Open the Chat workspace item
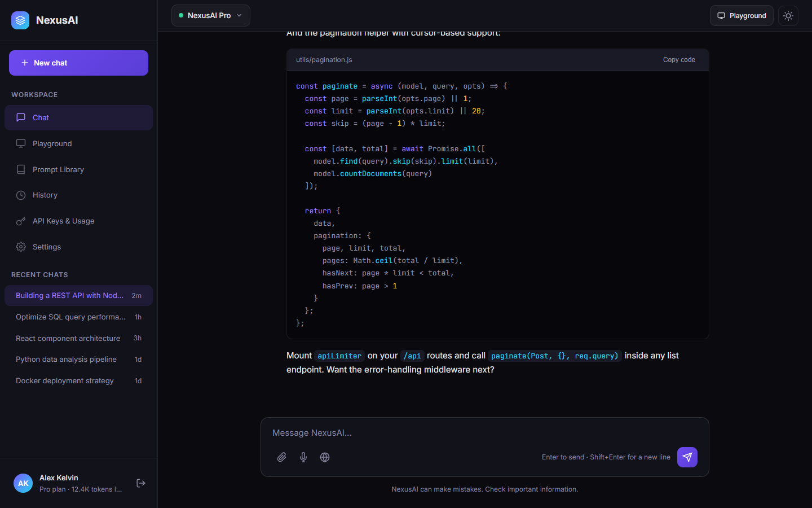 78,117
